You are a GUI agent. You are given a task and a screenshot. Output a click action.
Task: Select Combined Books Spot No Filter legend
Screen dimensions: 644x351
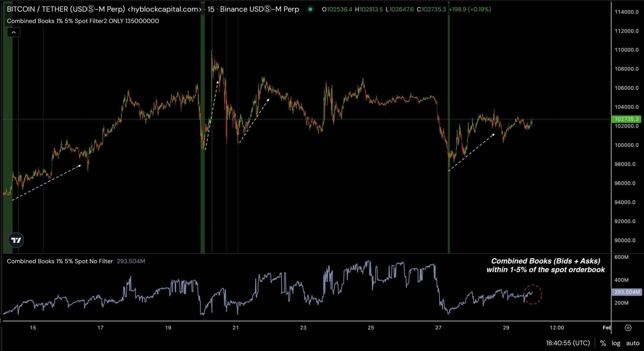coord(60,261)
